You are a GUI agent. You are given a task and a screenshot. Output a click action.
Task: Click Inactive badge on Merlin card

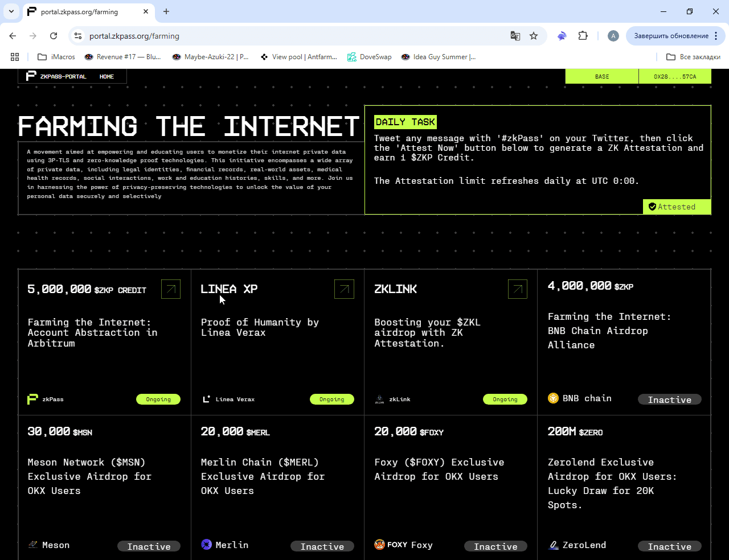[x=322, y=546]
